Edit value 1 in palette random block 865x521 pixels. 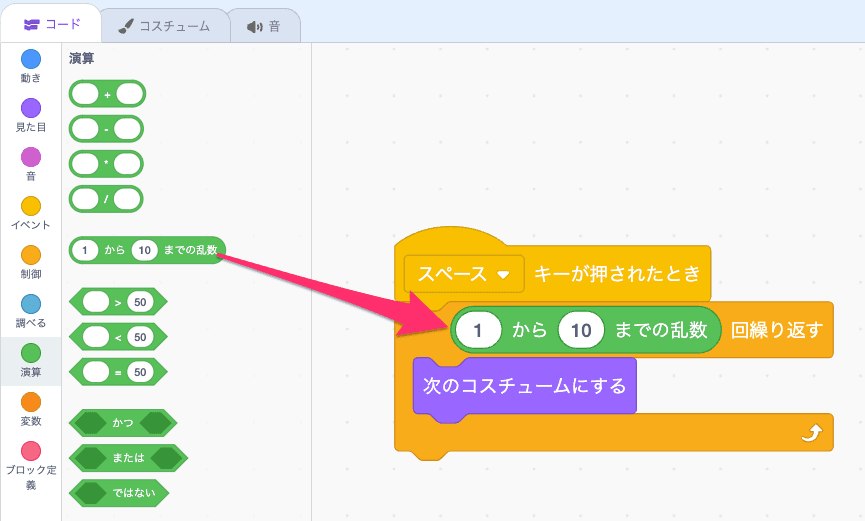click(x=84, y=250)
